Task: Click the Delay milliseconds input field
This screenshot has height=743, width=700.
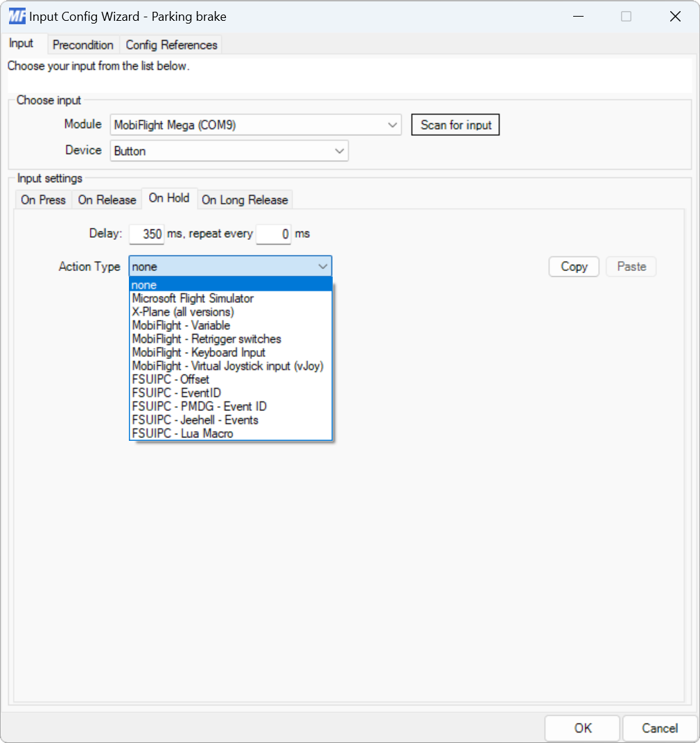Action: tap(146, 234)
